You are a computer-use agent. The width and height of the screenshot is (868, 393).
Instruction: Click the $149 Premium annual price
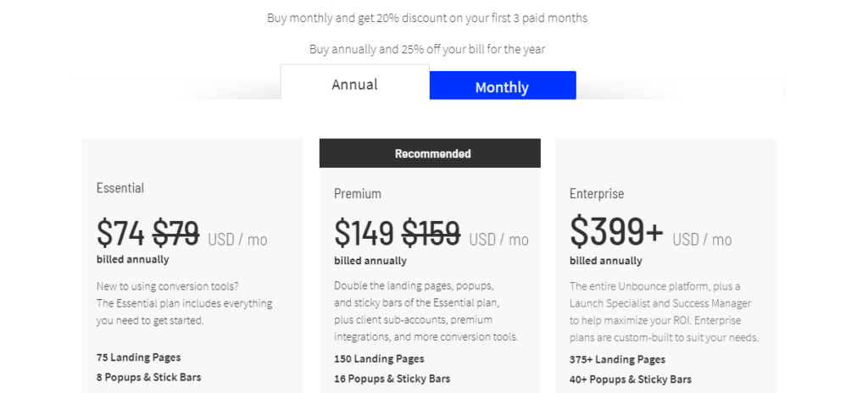[364, 232]
